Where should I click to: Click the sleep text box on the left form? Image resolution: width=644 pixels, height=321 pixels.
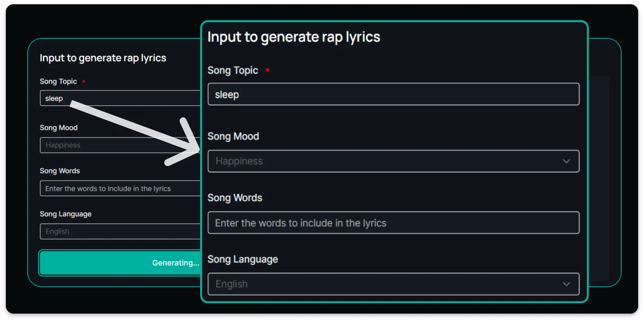click(117, 98)
